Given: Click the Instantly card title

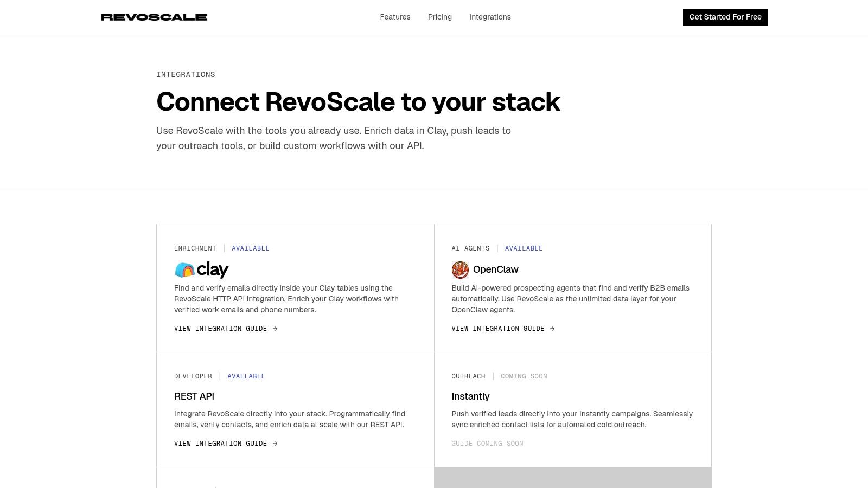Looking at the screenshot, I should coord(470,396).
